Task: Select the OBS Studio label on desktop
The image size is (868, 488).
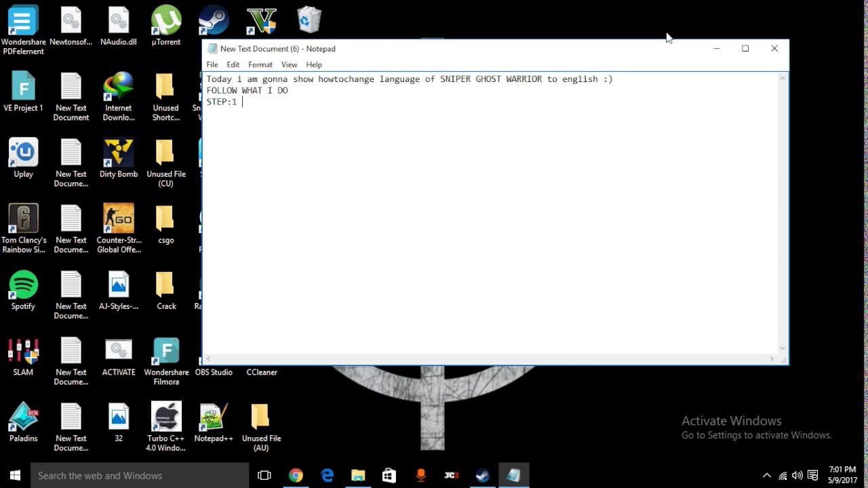Action: pos(214,372)
